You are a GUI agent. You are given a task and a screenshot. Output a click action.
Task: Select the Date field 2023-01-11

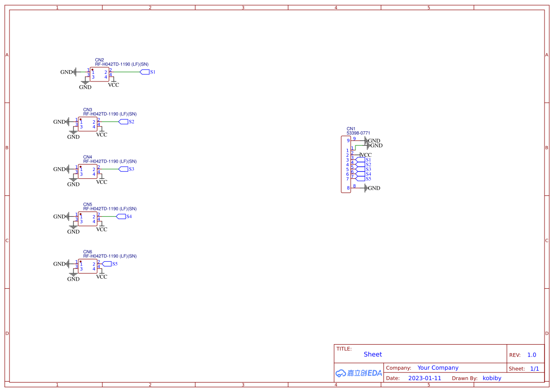coord(425,378)
